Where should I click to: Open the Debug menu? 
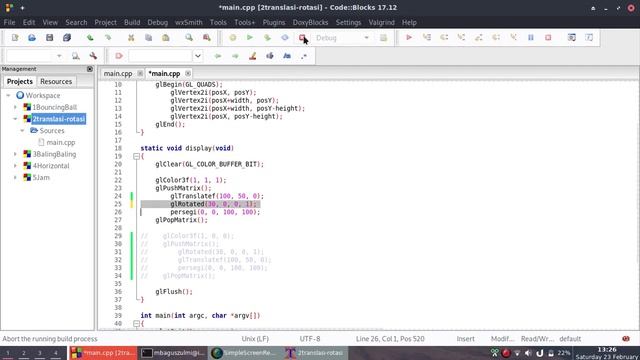158,22
